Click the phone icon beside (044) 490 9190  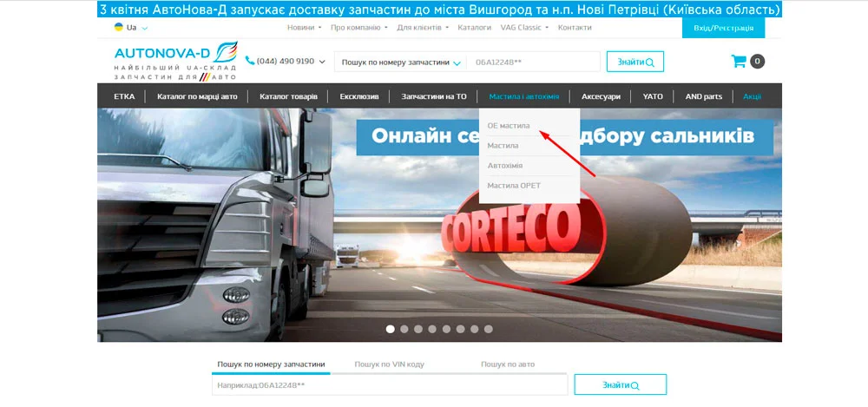click(250, 62)
